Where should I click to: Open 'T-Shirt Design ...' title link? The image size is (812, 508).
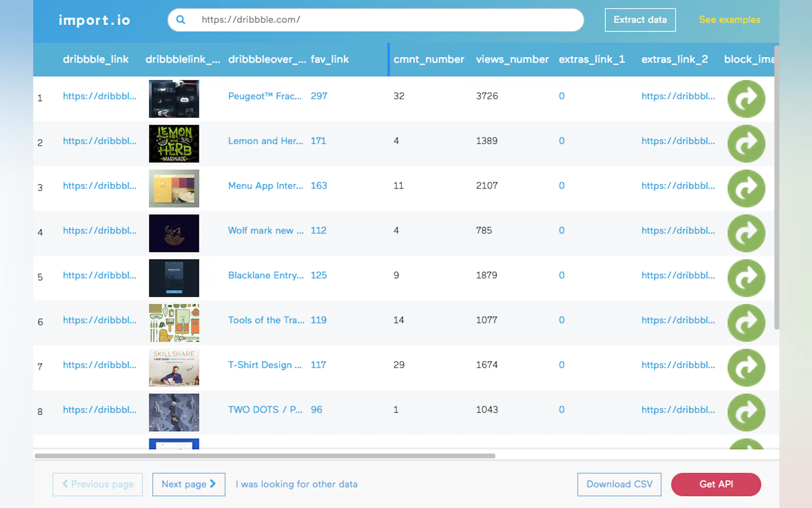pyautogui.click(x=265, y=365)
